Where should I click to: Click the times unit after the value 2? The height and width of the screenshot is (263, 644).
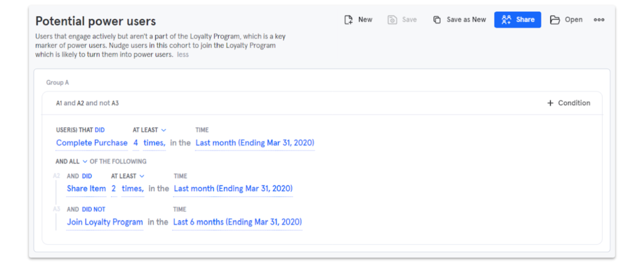click(x=133, y=189)
